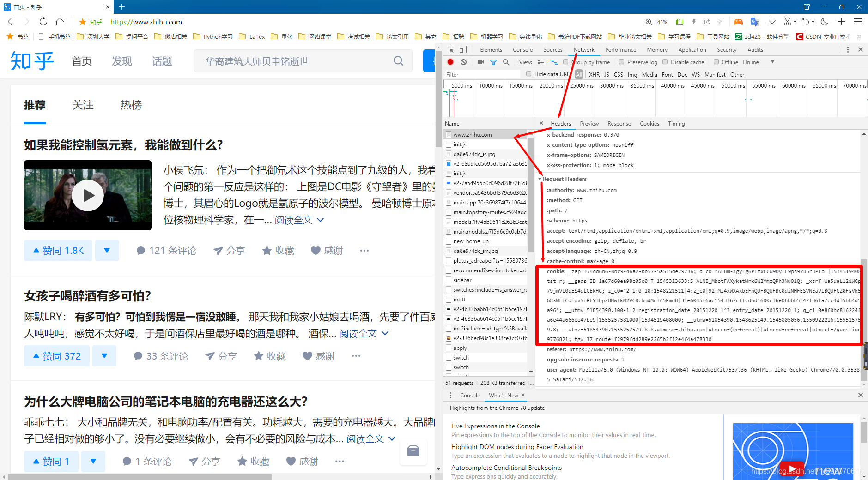Open the dropdown arrow beside the scissors icon
Screen dimensions: 868x480
[x=795, y=22]
